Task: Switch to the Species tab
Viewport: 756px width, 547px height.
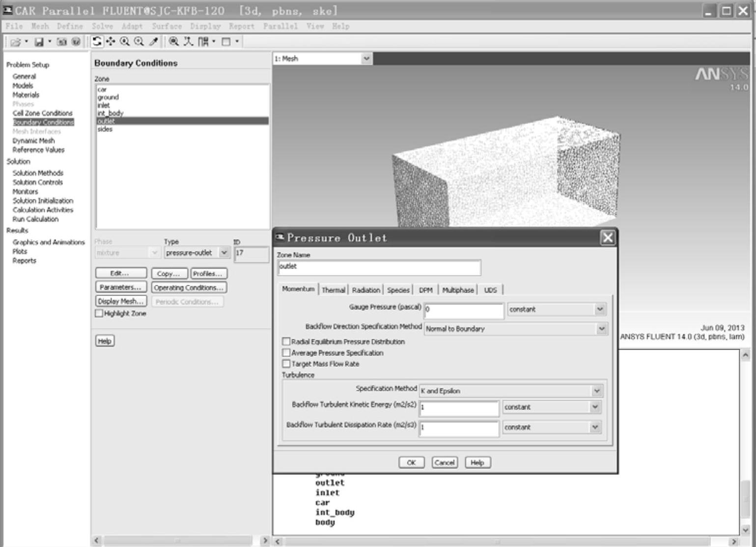Action: click(398, 290)
